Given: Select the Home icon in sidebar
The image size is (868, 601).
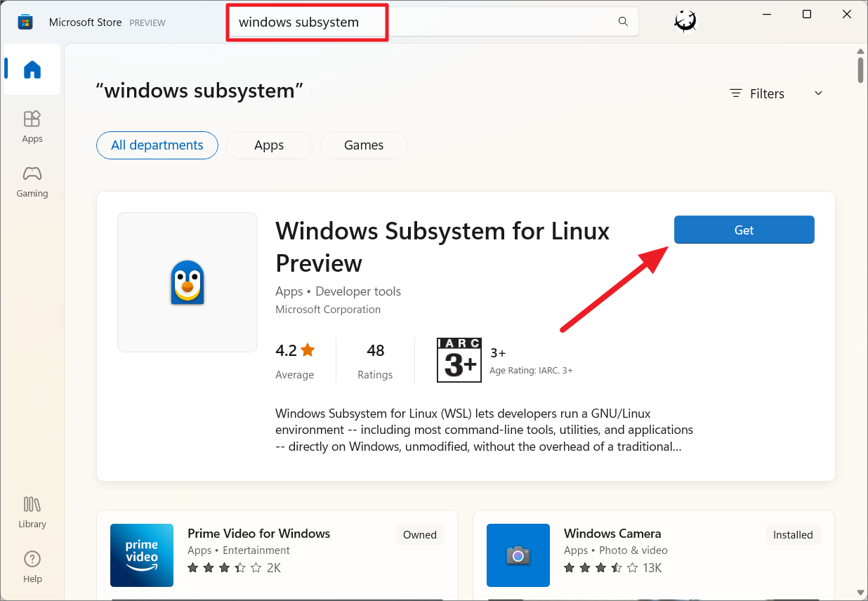Looking at the screenshot, I should [32, 68].
